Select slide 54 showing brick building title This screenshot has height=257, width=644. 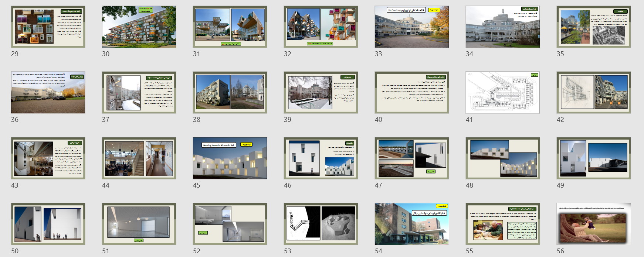click(x=412, y=224)
